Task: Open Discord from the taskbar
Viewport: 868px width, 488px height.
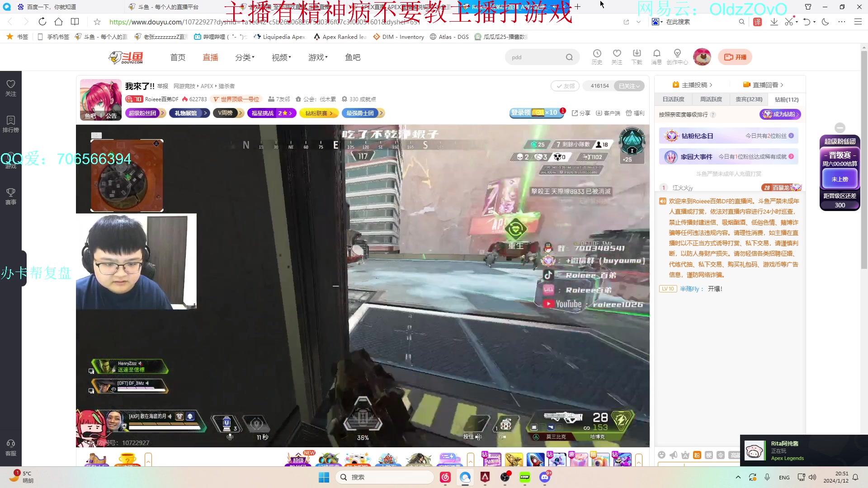Action: [x=545, y=477]
